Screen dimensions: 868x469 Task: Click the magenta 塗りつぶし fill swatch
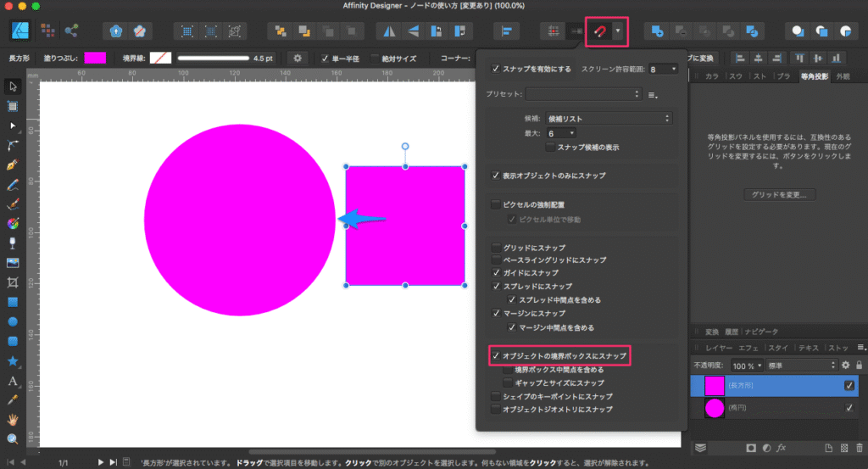pos(95,58)
